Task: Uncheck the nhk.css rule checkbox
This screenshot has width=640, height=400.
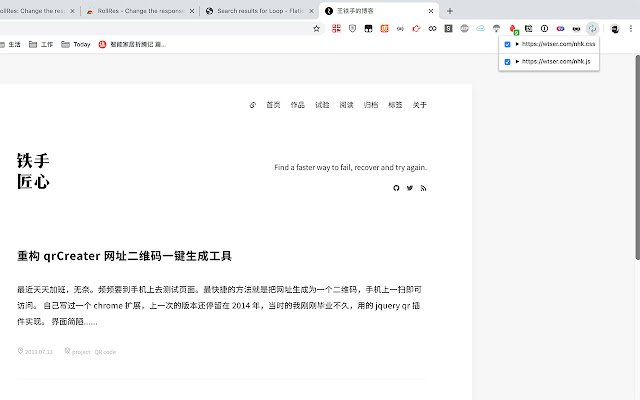Action: (507, 44)
